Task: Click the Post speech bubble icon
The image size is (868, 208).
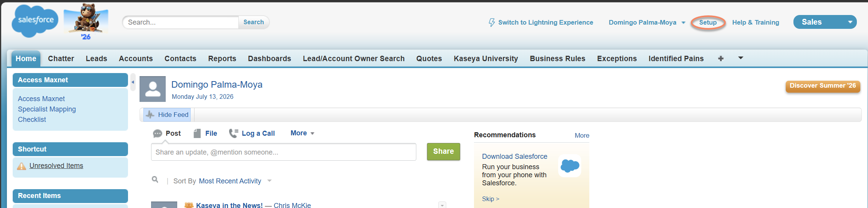Action: pyautogui.click(x=158, y=133)
